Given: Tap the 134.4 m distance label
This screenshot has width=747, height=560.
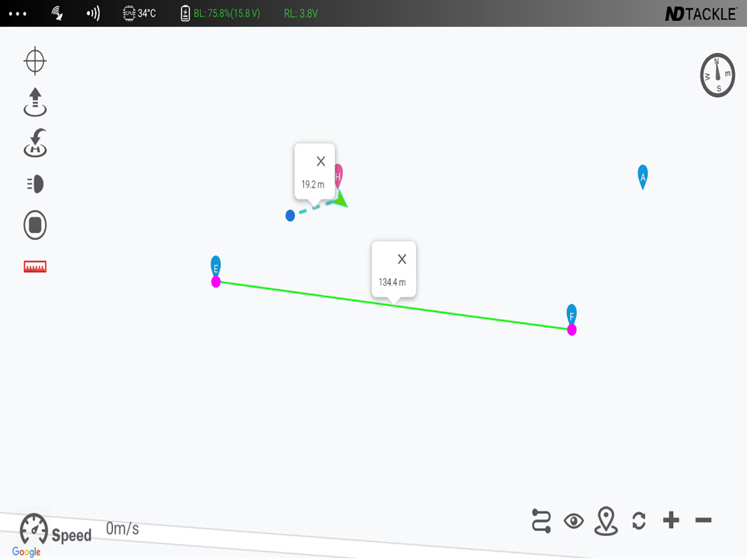Looking at the screenshot, I should 392,282.
